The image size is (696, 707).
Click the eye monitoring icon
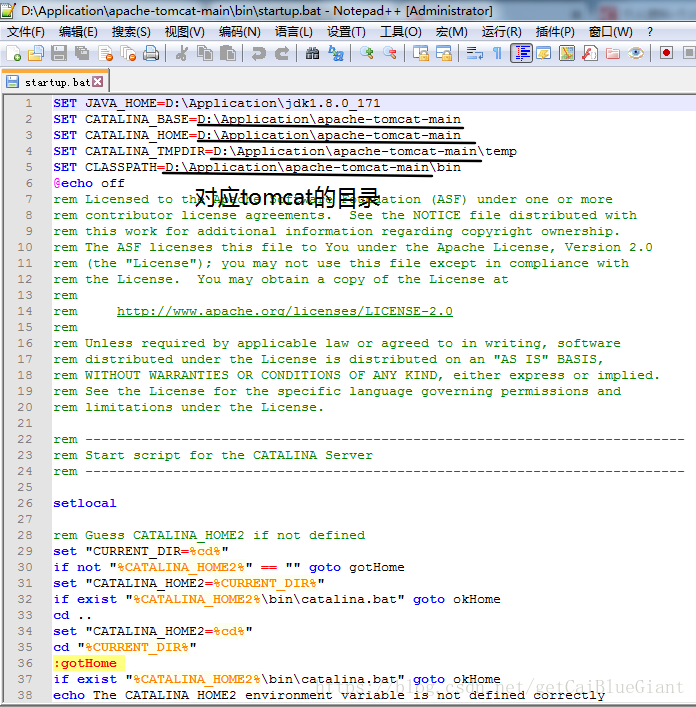tap(636, 53)
